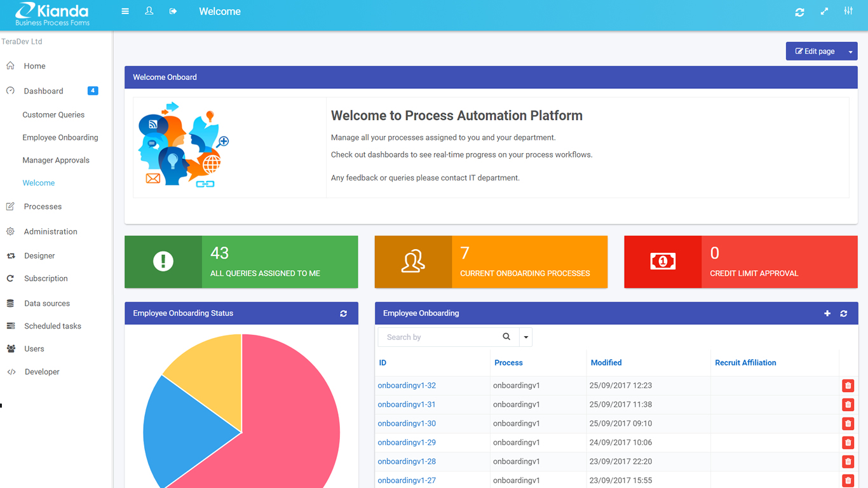
Task: Delete row onboardingv1-31 with trash icon
Action: [848, 405]
